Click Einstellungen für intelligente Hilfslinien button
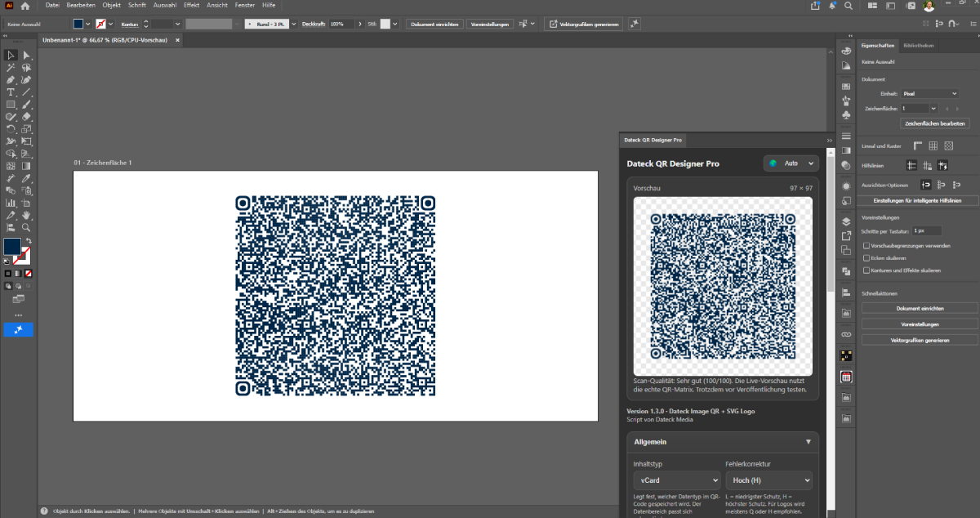 pyautogui.click(x=919, y=200)
